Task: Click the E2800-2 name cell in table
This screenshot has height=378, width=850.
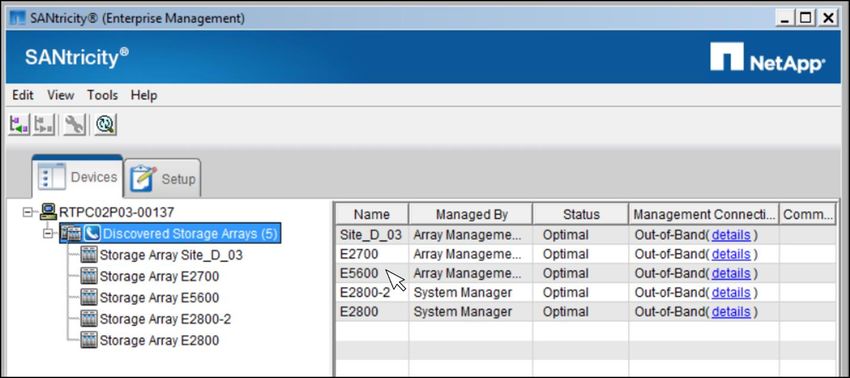Action: tap(372, 292)
